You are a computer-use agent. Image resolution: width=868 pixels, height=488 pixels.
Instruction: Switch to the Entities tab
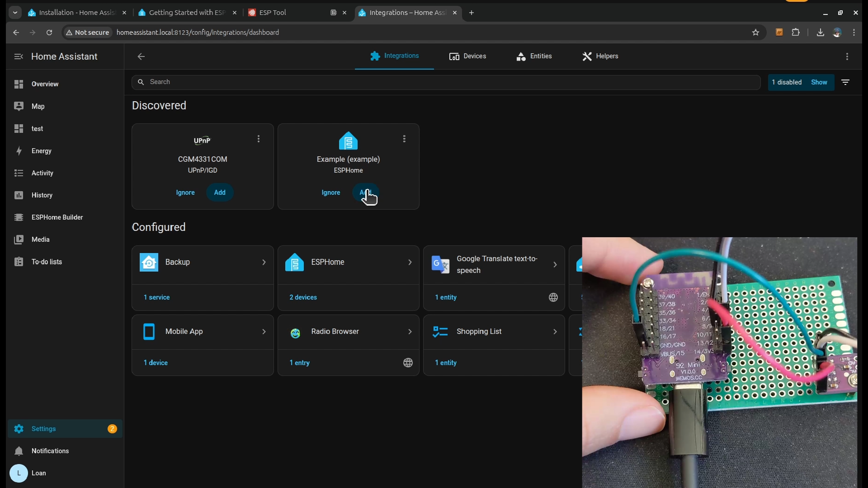point(534,56)
